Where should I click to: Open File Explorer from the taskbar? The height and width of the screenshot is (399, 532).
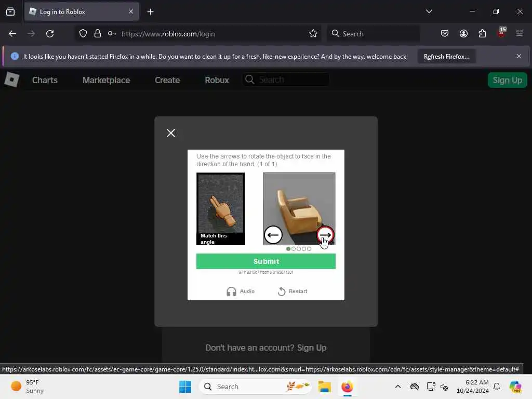[324, 387]
